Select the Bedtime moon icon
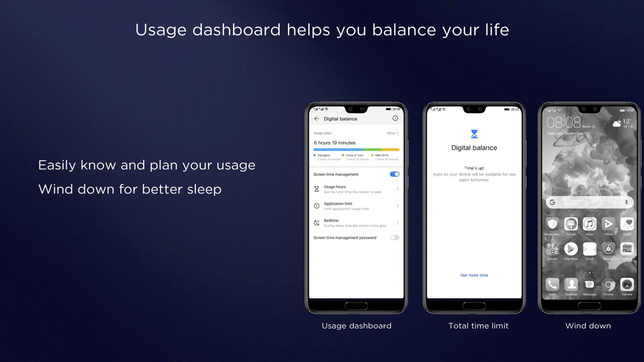 (x=317, y=222)
